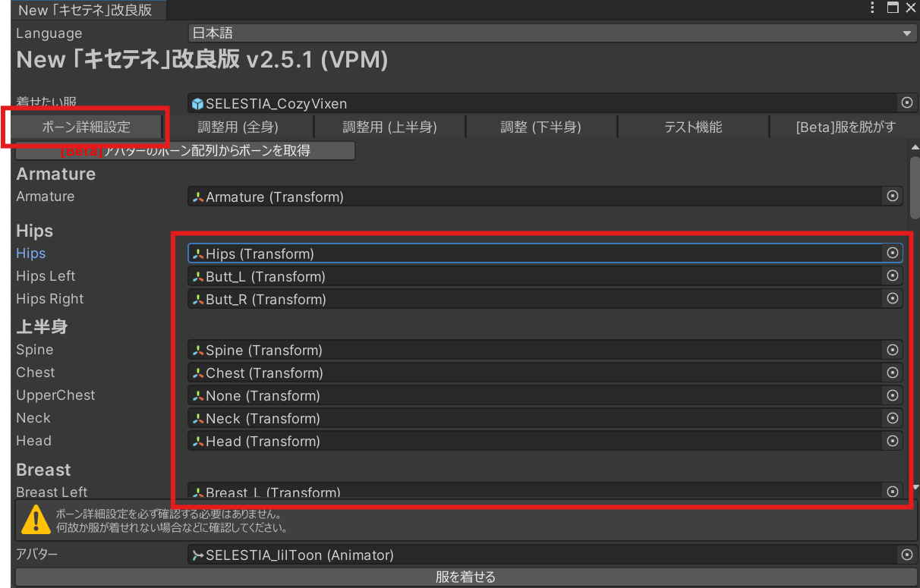Click the Animator icon in アバター field
Viewport: 920px width, 588px height.
click(197, 555)
